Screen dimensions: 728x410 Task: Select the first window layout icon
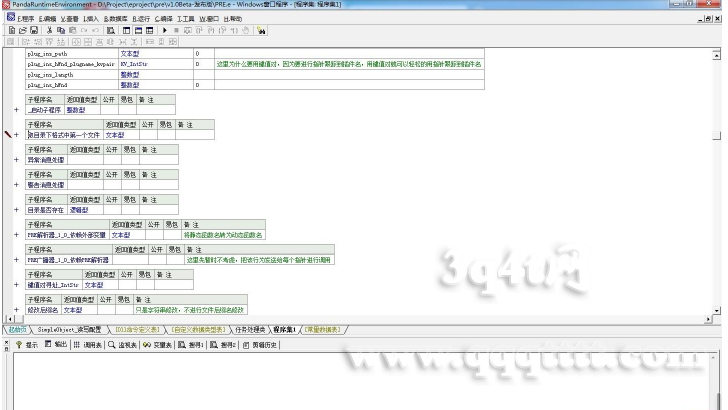coord(126,30)
